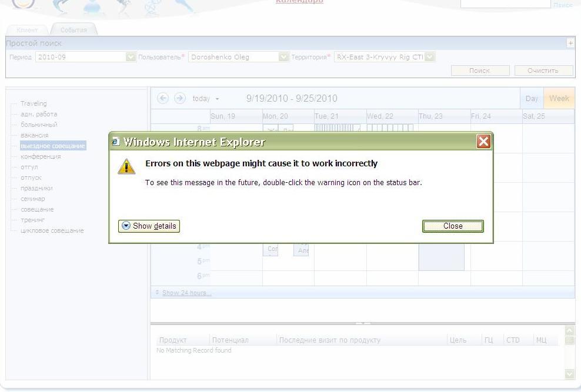This screenshot has height=392, width=581.
Task: Click the Close button in the error dialog
Action: point(453,226)
